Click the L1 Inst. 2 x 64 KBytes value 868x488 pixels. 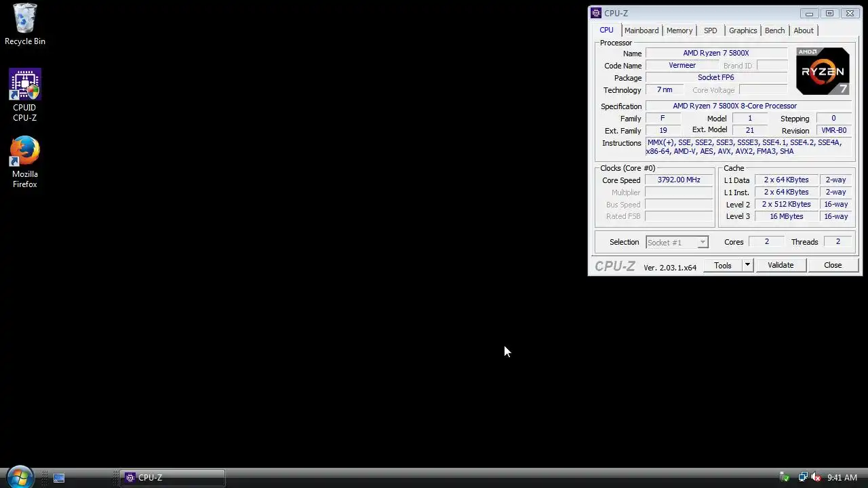(x=787, y=192)
